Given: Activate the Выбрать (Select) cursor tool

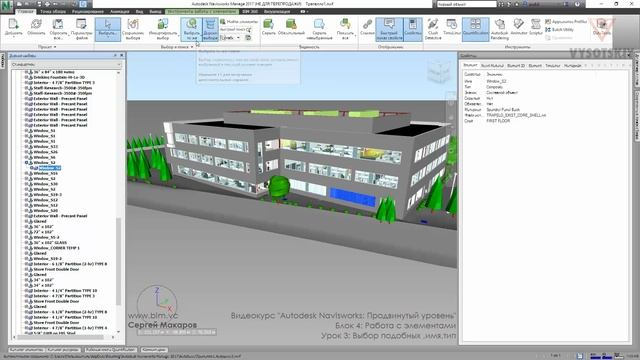Looking at the screenshot, I should 108,29.
